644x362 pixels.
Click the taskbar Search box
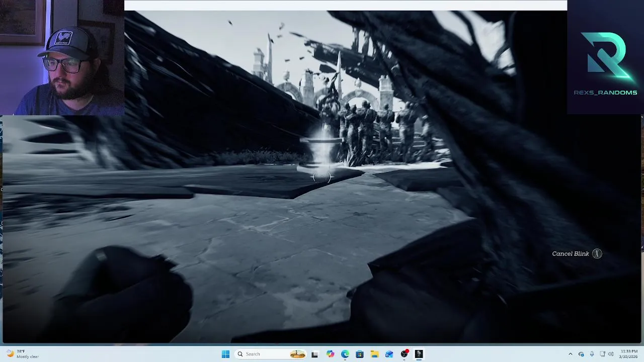tap(272, 354)
